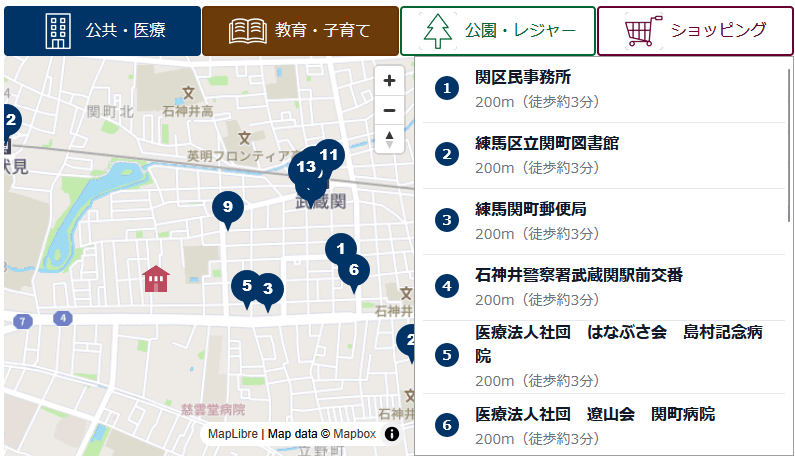Select 石神井警察署武蔵関駅前交番 in the list
The height and width of the screenshot is (458, 795).
click(x=603, y=288)
